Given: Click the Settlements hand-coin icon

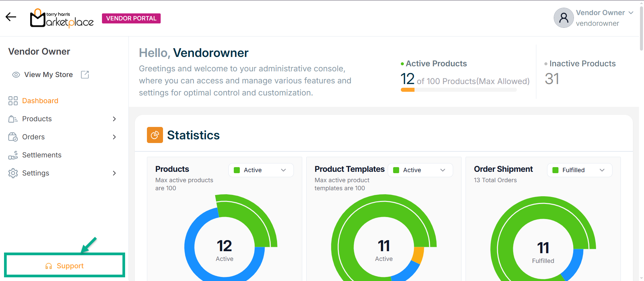Looking at the screenshot, I should point(13,155).
